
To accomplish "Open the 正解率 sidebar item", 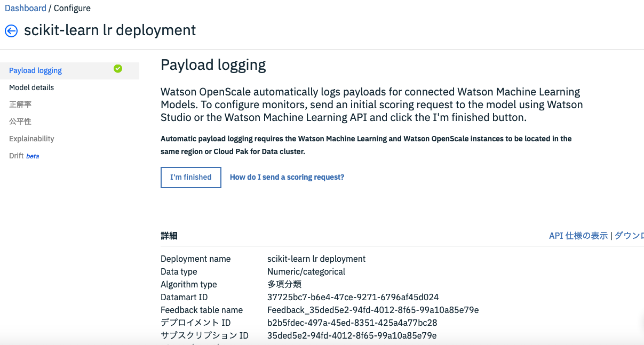I will tap(20, 105).
